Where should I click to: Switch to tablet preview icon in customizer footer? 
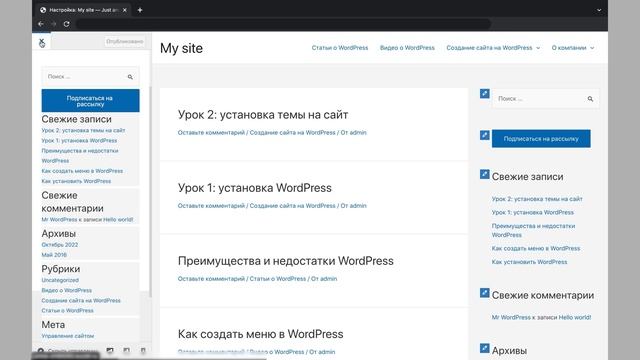tap(127, 351)
